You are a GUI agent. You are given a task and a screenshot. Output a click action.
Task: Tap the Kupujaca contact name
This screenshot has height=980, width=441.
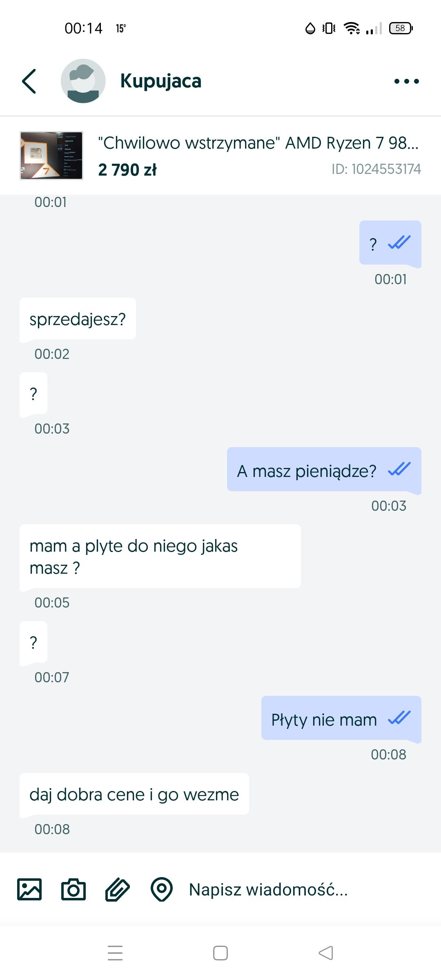pos(160,81)
